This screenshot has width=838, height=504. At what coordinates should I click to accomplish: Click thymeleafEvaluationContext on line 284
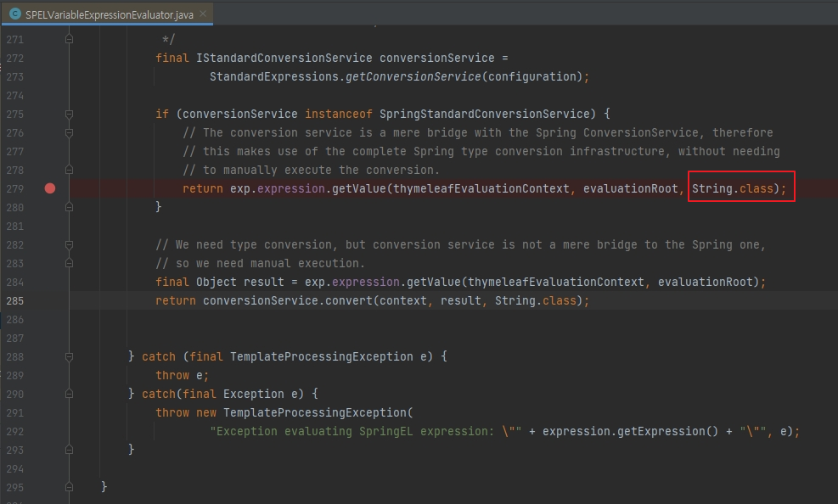pyautogui.click(x=556, y=282)
